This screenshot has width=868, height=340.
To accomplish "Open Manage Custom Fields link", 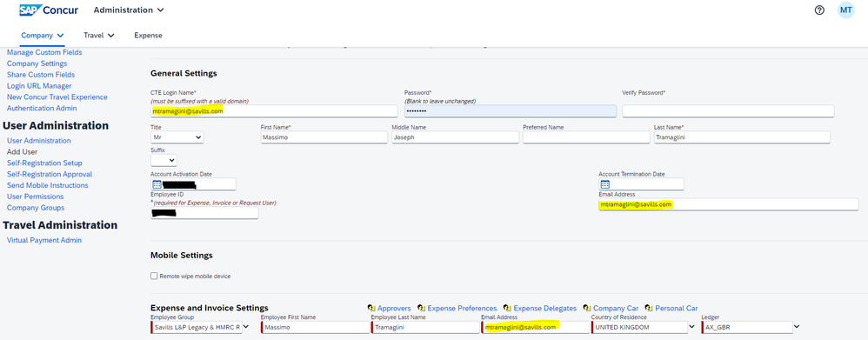I will point(44,52).
